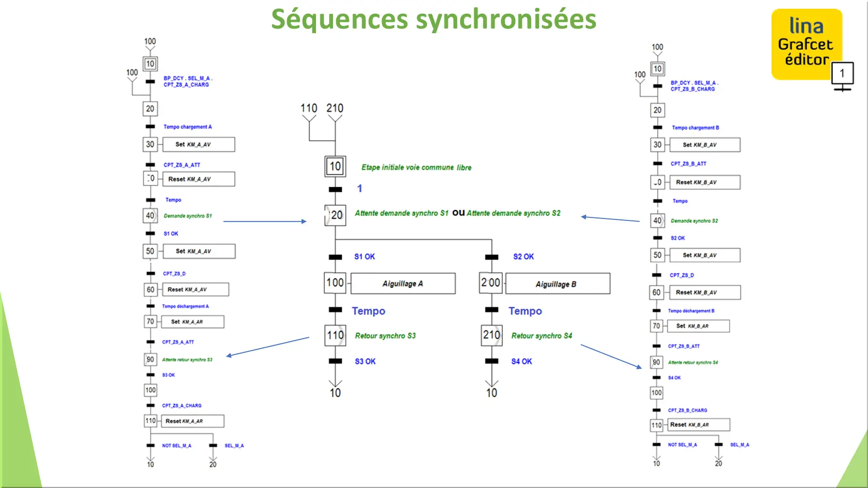The height and width of the screenshot is (488, 868).
Task: Click 'Retour synchro S4' comment
Action: (x=542, y=336)
